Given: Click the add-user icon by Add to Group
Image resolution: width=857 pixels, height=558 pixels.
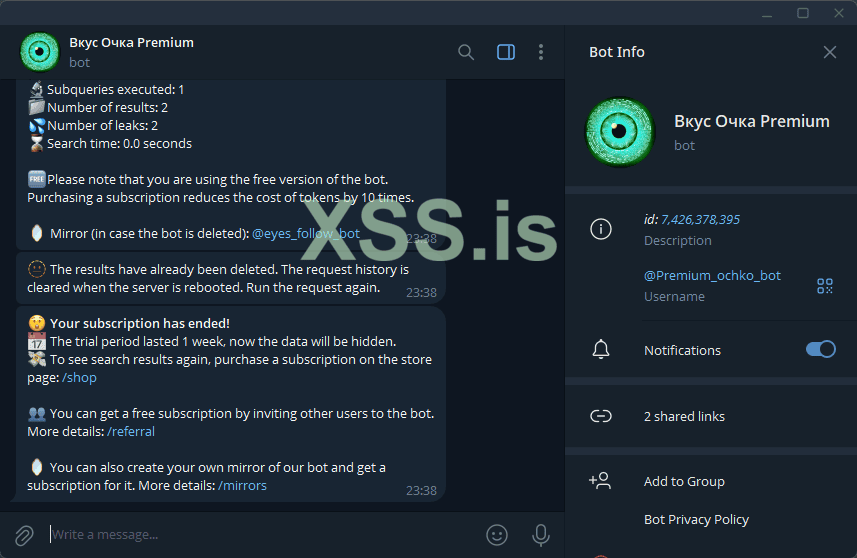Looking at the screenshot, I should click(600, 481).
